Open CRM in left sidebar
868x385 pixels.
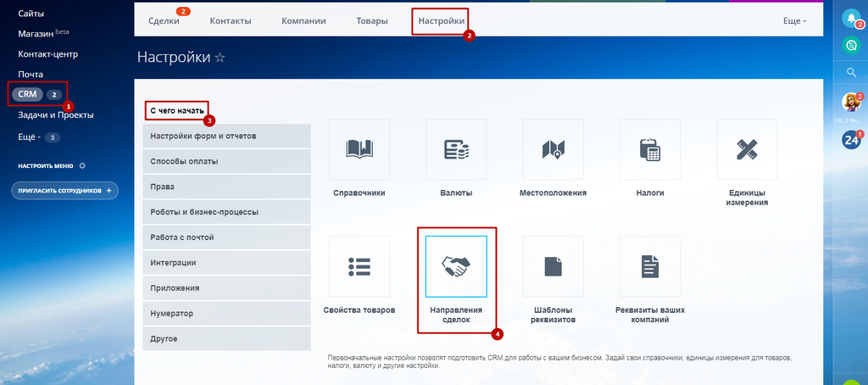pos(27,94)
